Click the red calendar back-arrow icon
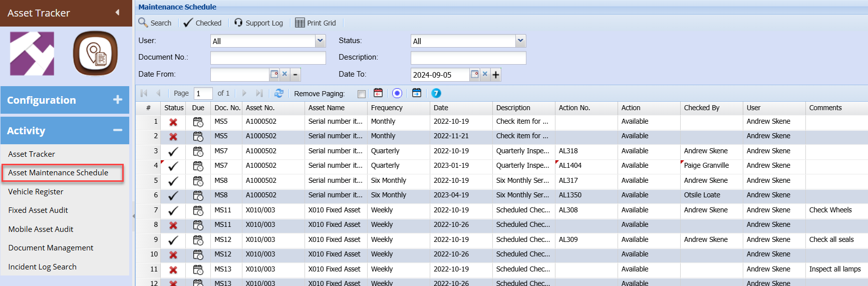This screenshot has height=286, width=868. pos(378,93)
